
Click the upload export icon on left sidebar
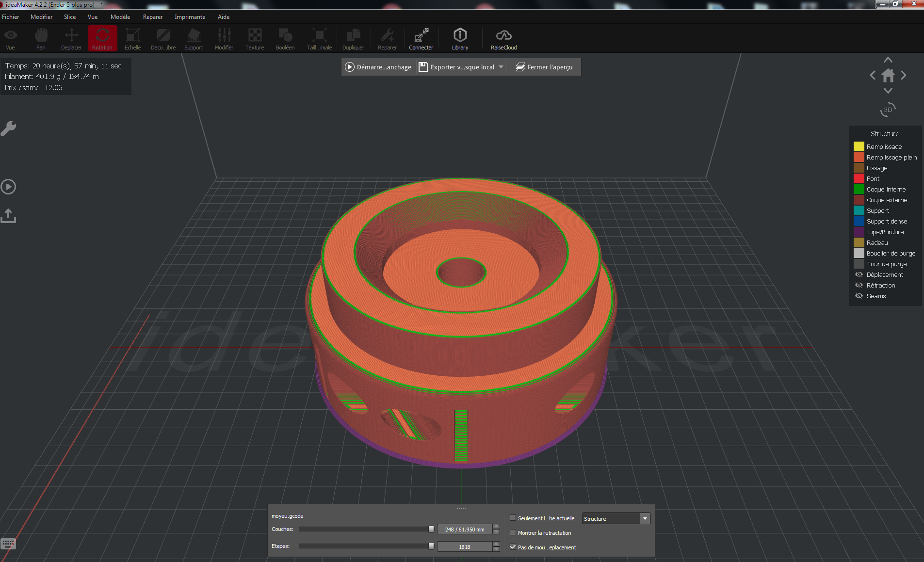tap(8, 216)
